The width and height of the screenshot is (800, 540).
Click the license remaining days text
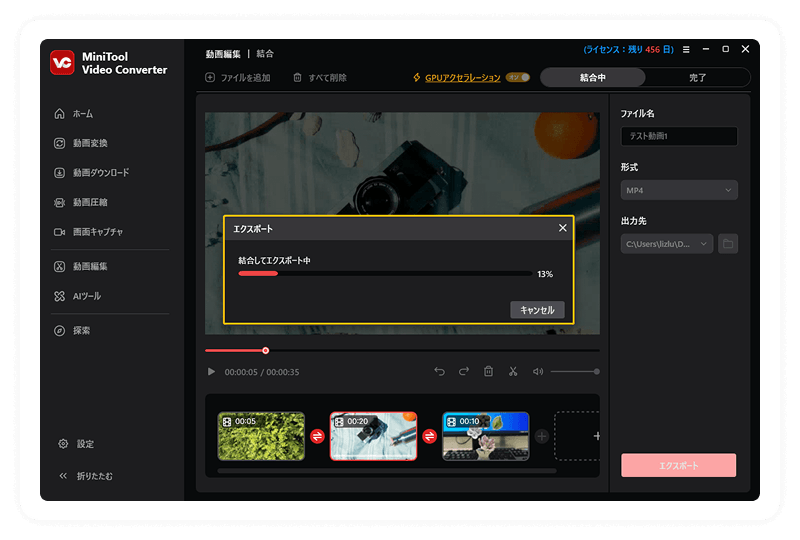click(629, 50)
